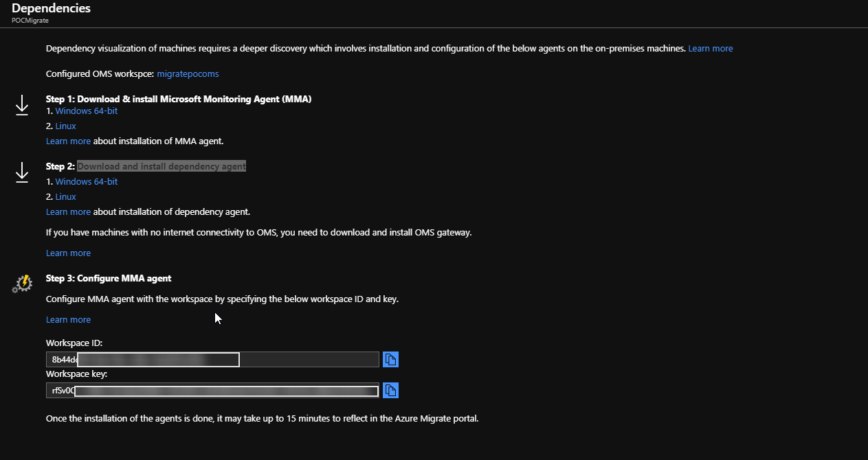Copy the Workspace key using its copy icon
This screenshot has width=868, height=460.
390,390
